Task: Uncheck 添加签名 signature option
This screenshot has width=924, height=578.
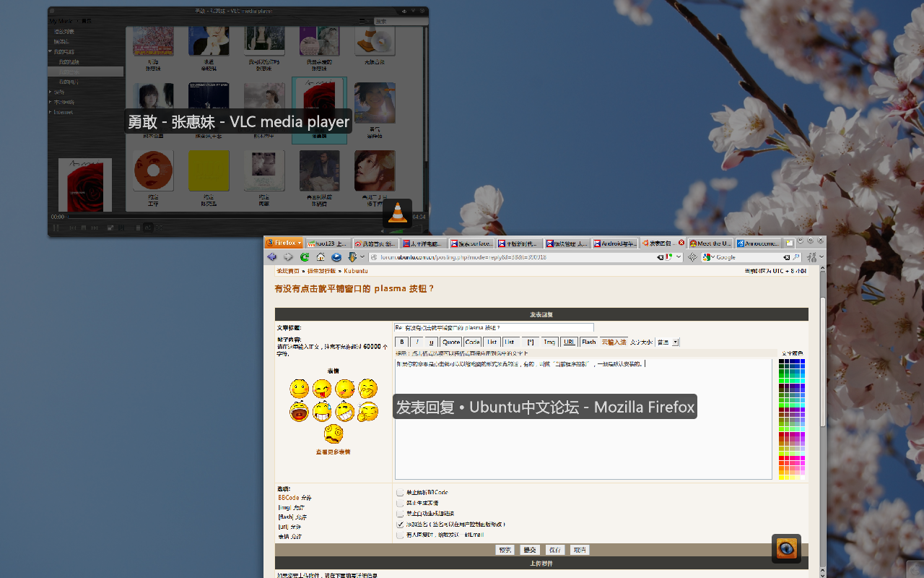Action: point(401,525)
